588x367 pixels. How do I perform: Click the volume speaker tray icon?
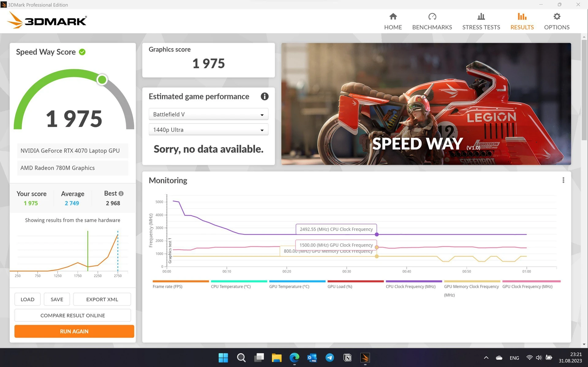pos(539,358)
